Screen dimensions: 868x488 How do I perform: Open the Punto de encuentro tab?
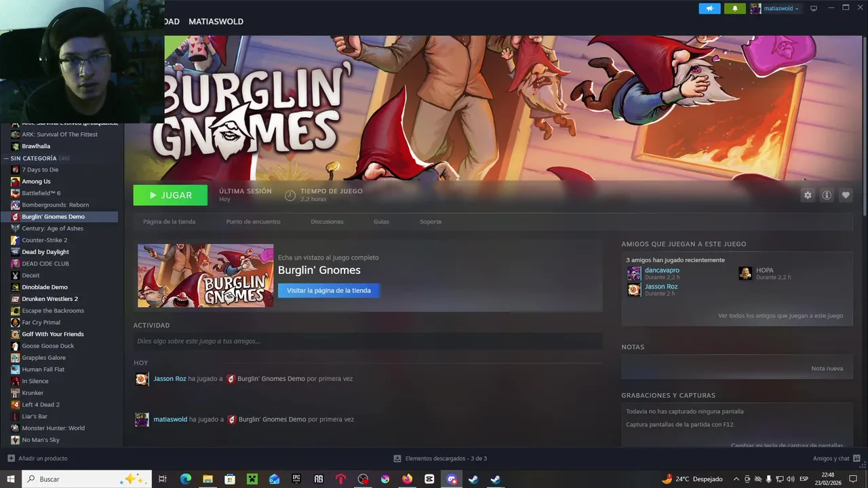[x=253, y=222]
